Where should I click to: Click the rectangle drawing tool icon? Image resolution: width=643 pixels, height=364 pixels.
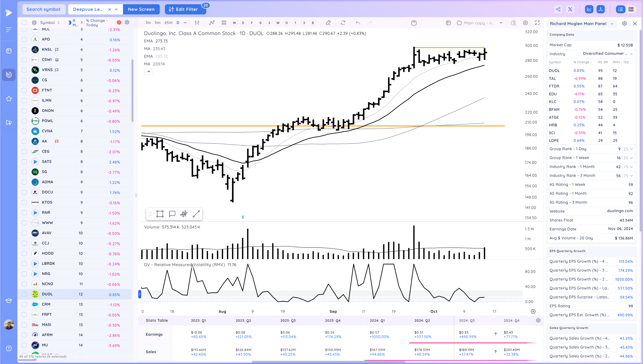(160, 214)
